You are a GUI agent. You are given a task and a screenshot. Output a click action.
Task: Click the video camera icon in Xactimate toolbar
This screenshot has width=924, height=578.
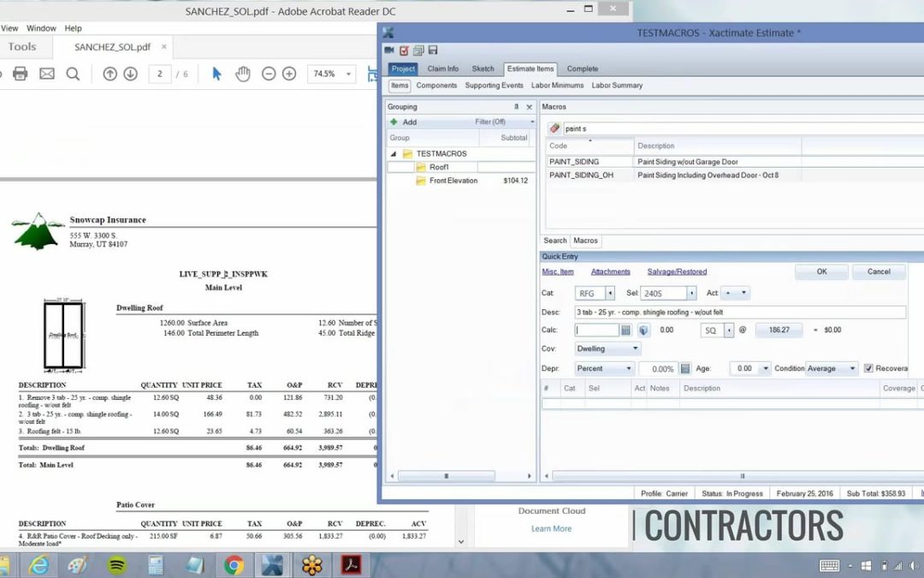[389, 51]
